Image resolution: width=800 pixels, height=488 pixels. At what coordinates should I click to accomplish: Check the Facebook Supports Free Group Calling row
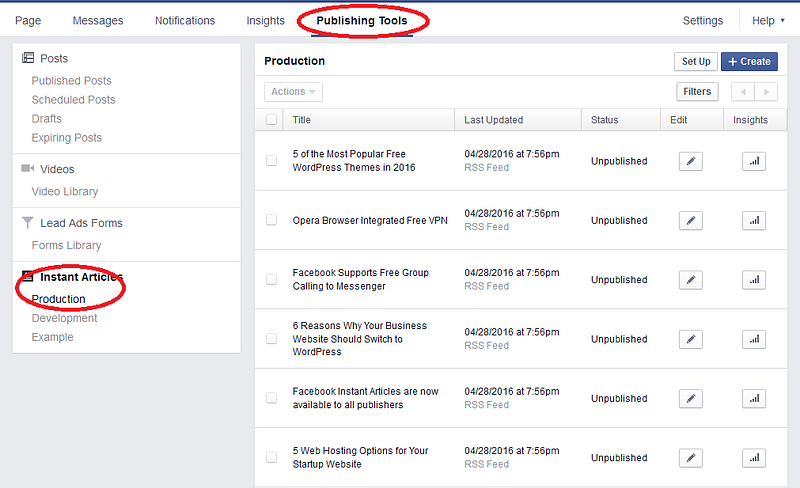tap(271, 279)
